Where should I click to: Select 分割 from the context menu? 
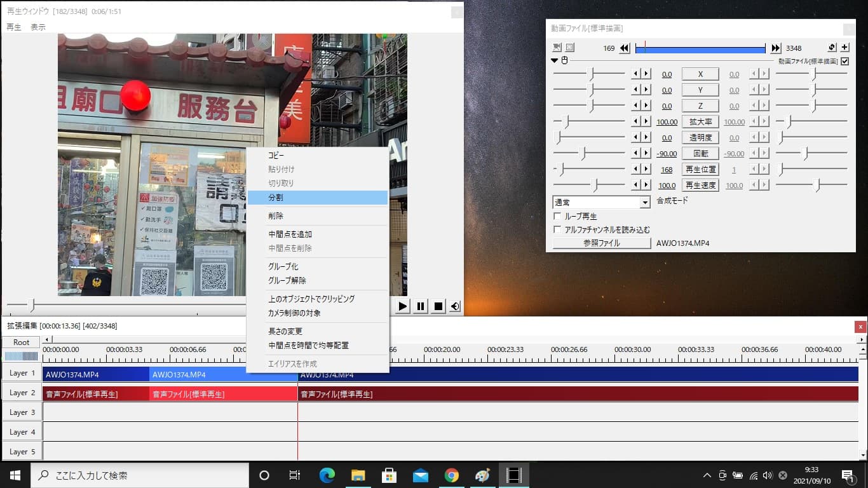318,198
